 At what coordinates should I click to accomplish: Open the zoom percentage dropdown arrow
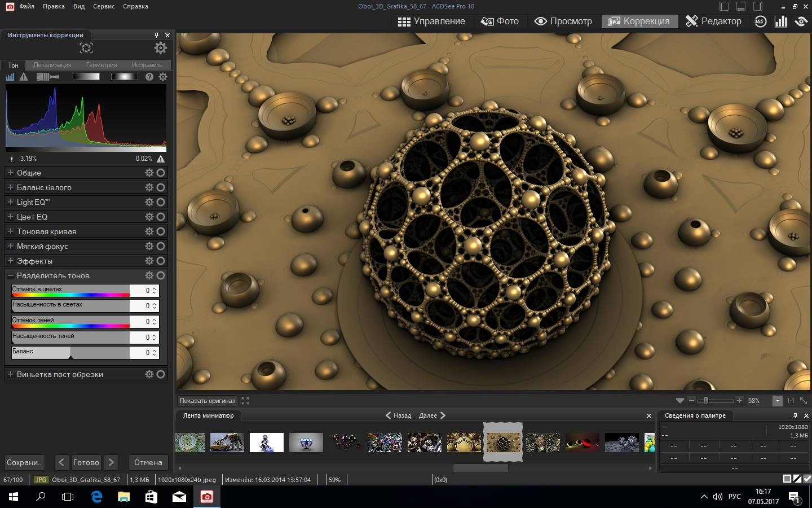778,401
